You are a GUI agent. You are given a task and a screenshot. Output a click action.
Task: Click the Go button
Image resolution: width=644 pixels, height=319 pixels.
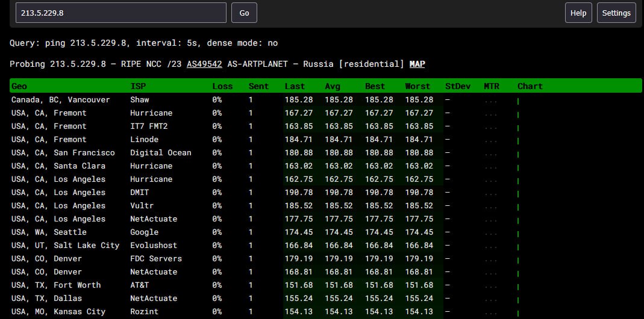245,13
